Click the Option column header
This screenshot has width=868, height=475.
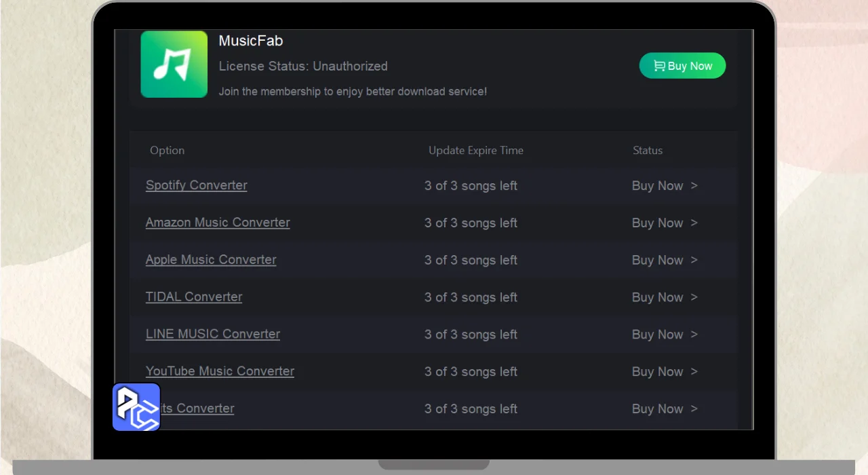(x=167, y=150)
